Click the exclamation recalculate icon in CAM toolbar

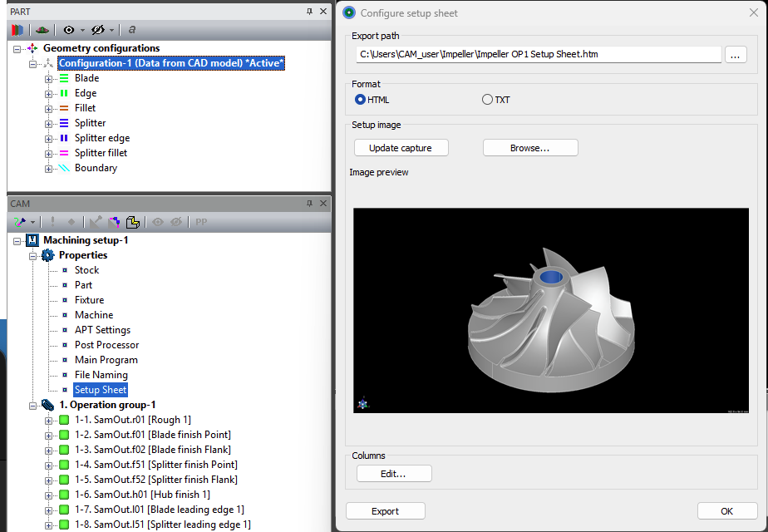click(52, 222)
